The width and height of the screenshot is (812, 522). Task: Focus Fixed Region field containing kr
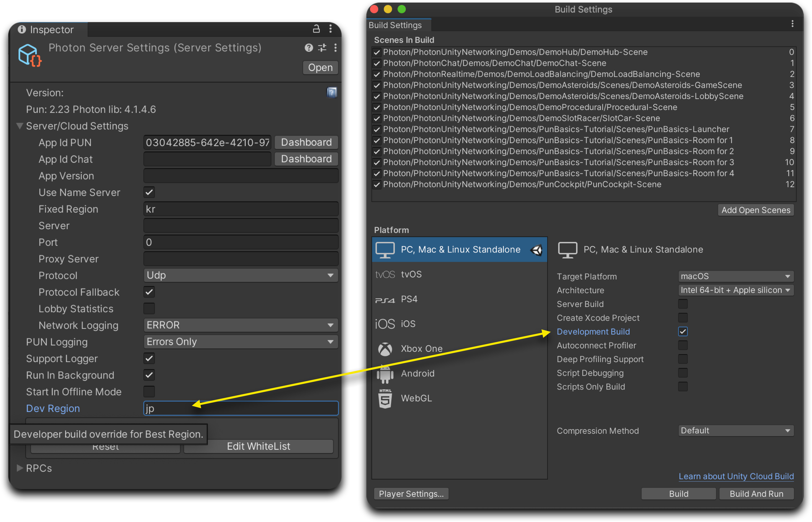[x=241, y=209]
